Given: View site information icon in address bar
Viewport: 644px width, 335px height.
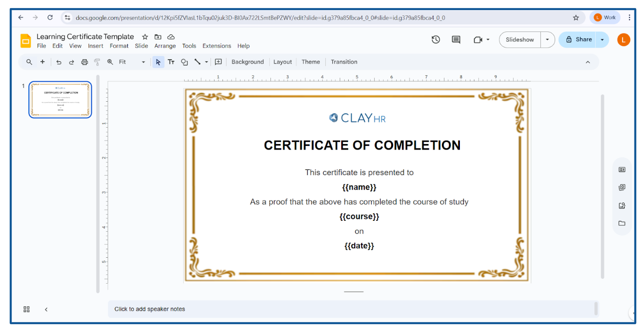Looking at the screenshot, I should click(68, 17).
